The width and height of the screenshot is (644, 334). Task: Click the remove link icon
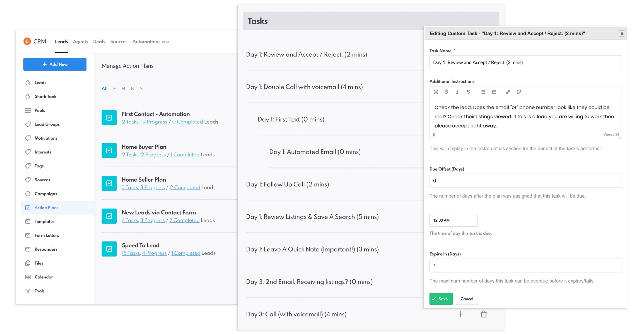coord(519,92)
